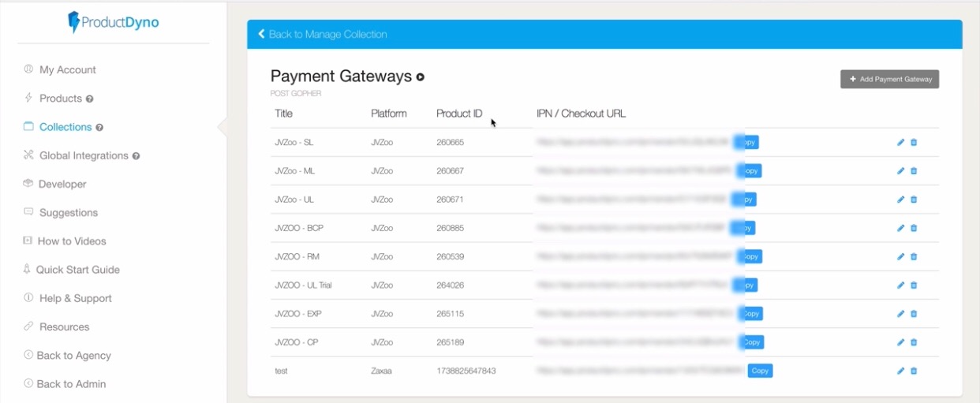The height and width of the screenshot is (403, 980).
Task: Click the help icon next to Products
Action: pos(90,99)
